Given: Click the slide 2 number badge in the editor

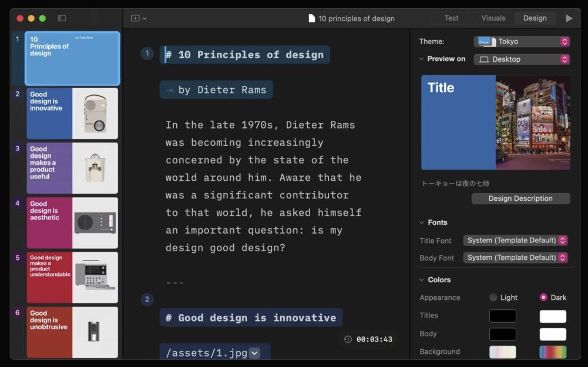Looking at the screenshot, I should pyautogui.click(x=147, y=299).
